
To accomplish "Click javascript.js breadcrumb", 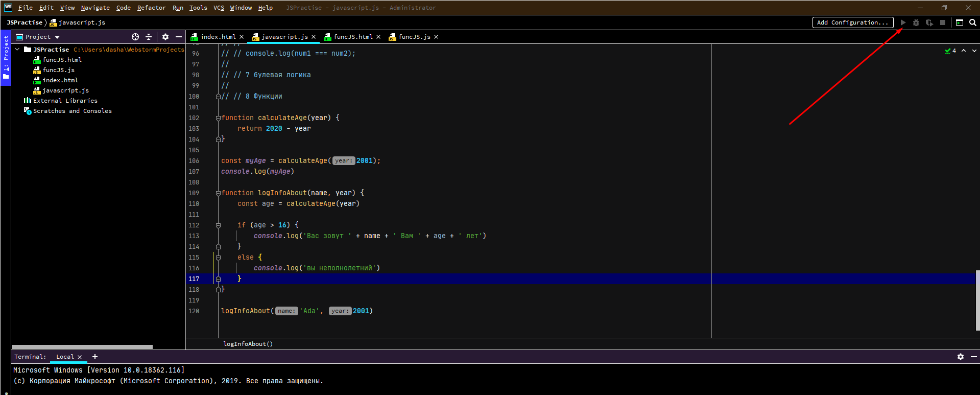I will click(78, 22).
